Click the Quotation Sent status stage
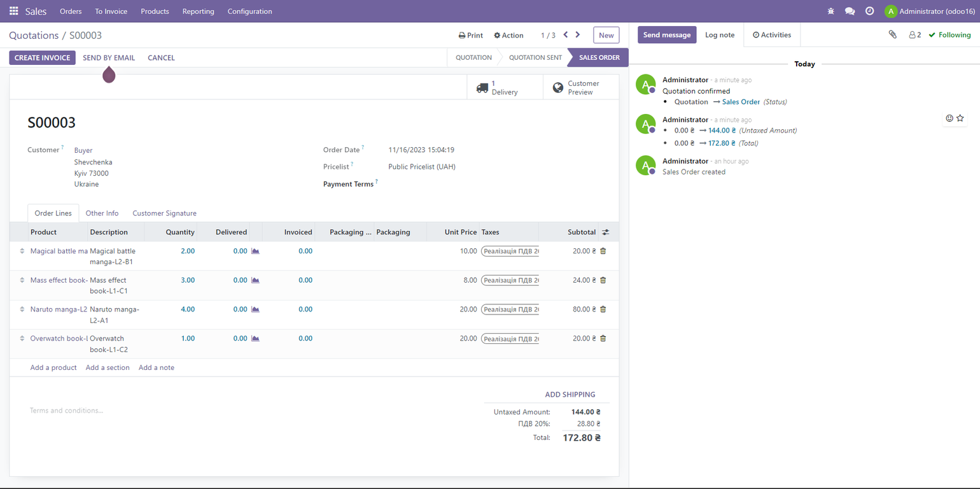The width and height of the screenshot is (980, 489). coord(535,58)
